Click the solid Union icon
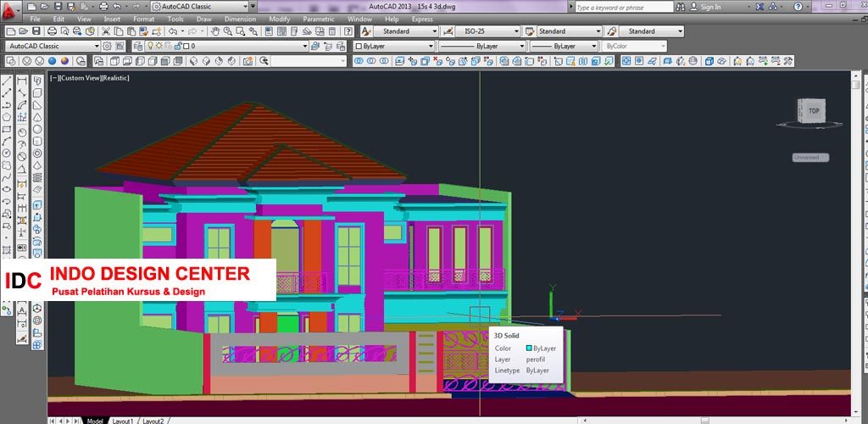 point(358,61)
